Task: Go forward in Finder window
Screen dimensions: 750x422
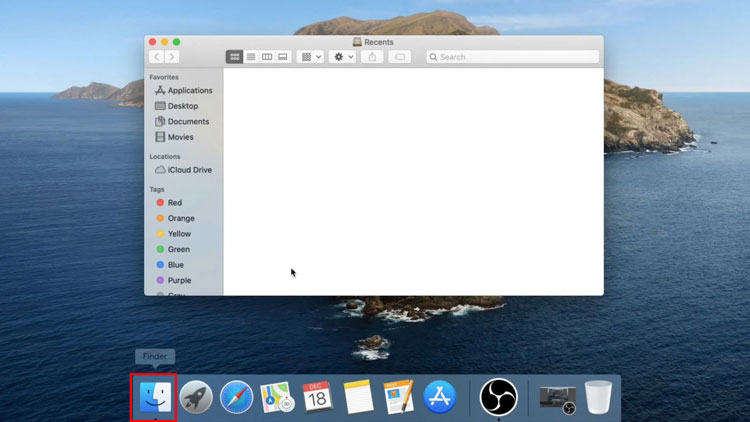Action: [172, 57]
